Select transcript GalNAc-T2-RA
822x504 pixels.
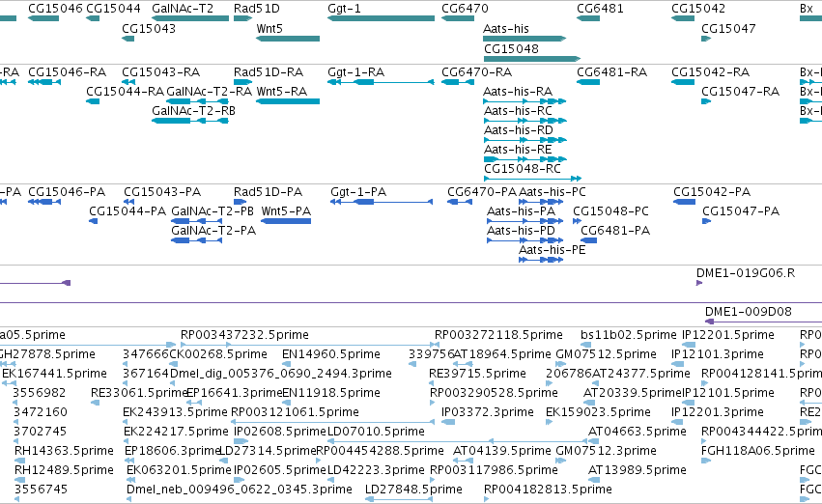tap(210, 91)
